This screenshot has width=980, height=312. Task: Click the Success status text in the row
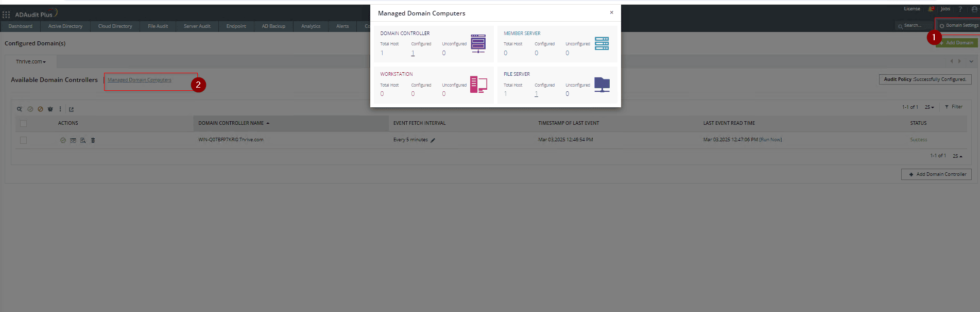(x=918, y=140)
